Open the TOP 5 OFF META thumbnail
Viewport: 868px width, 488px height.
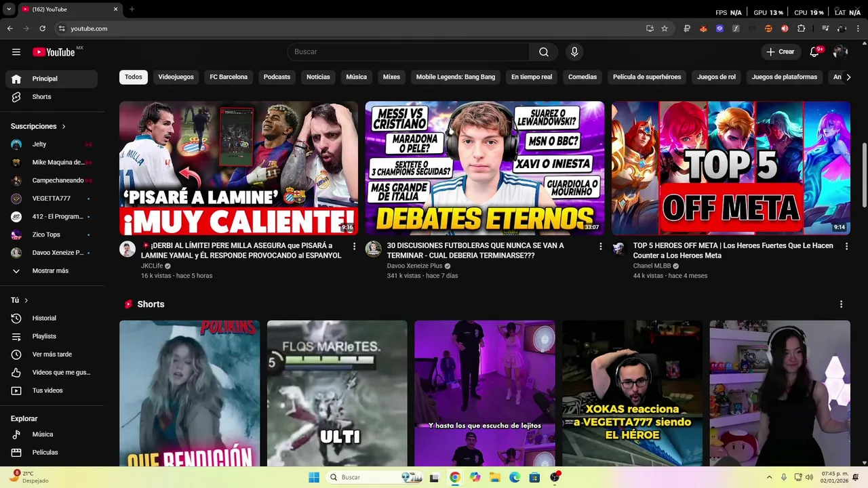[x=731, y=168]
